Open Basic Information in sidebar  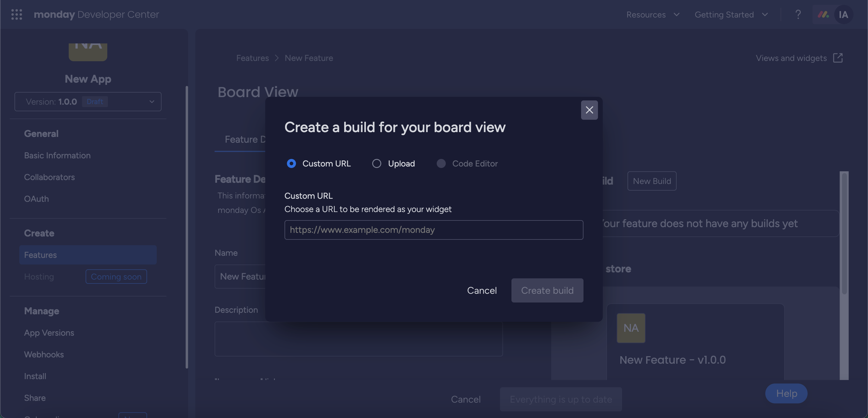57,155
